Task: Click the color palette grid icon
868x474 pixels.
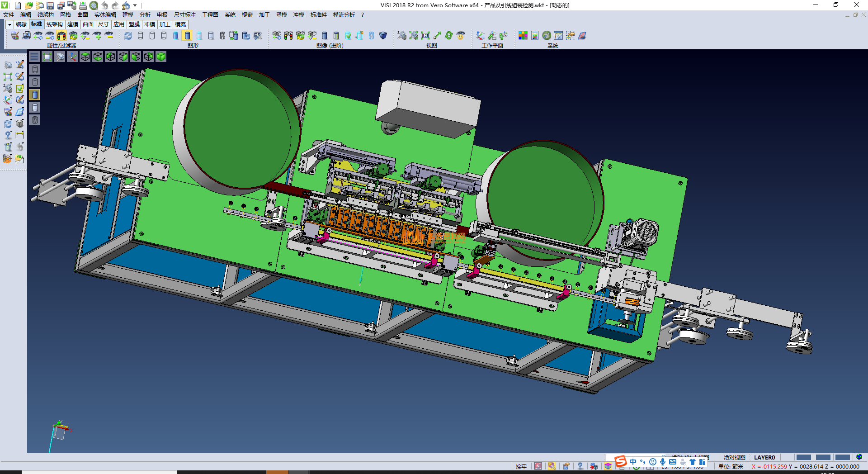Action: click(523, 36)
